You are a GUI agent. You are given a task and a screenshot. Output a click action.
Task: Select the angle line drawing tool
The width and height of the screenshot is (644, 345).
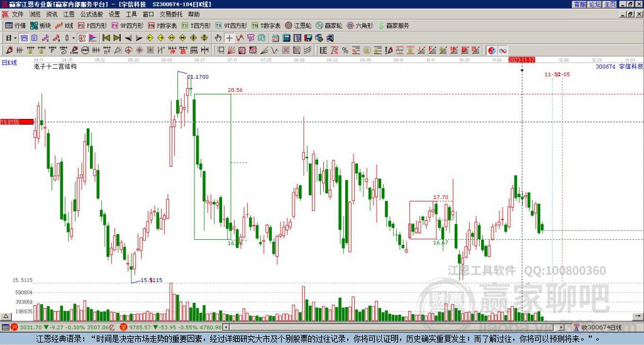pos(265,50)
